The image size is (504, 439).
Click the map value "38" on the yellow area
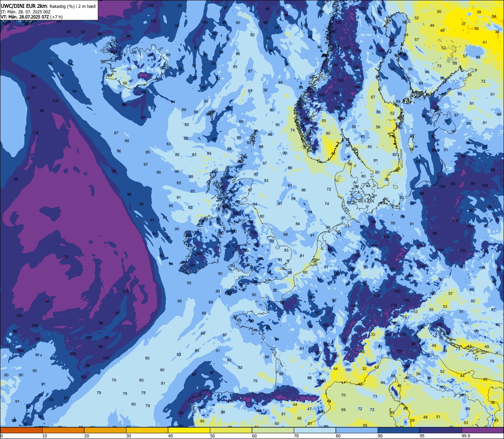point(497,31)
